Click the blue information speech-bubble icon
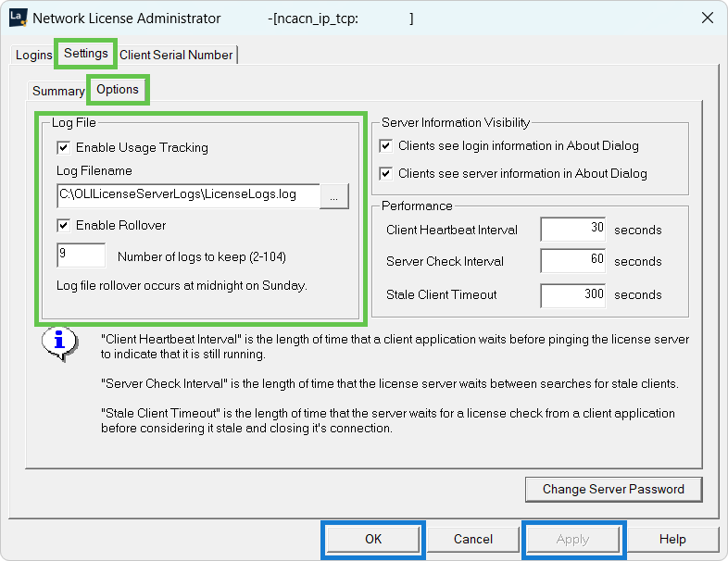The height and width of the screenshot is (561, 728). [x=59, y=343]
